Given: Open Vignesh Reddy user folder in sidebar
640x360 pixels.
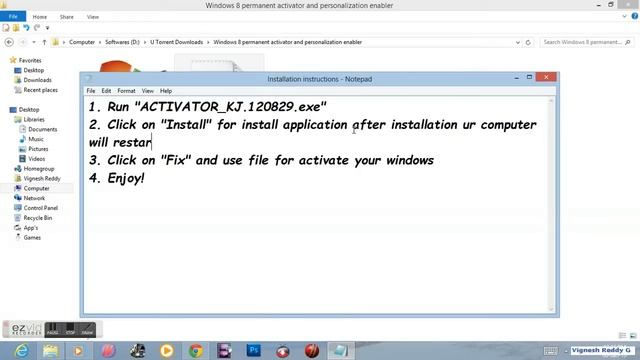Looking at the screenshot, I should pos(42,178).
